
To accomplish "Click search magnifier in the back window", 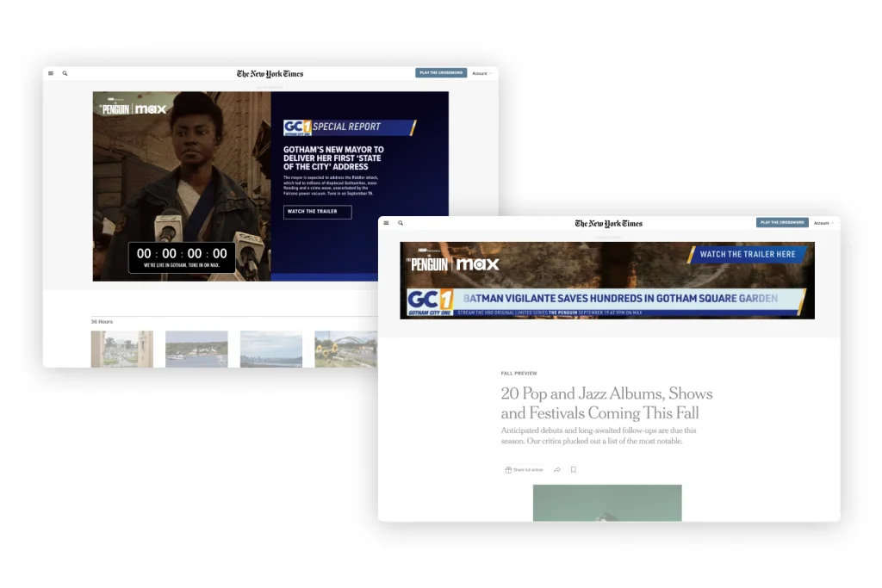I will pos(65,73).
